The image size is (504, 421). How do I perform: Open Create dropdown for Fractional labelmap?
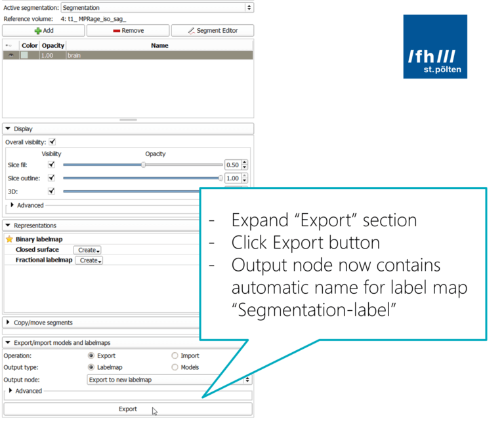(89, 260)
